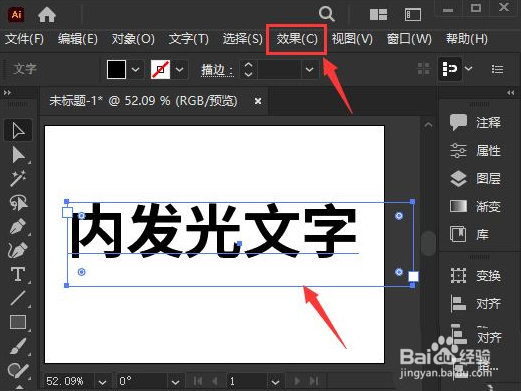
Task: Open the 注释 comments panel
Action: (x=476, y=123)
